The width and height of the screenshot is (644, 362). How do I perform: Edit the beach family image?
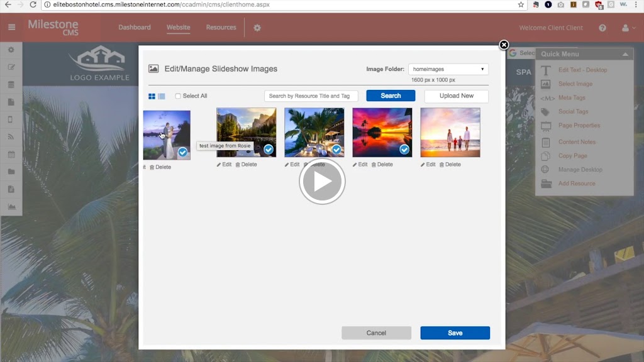click(x=428, y=165)
